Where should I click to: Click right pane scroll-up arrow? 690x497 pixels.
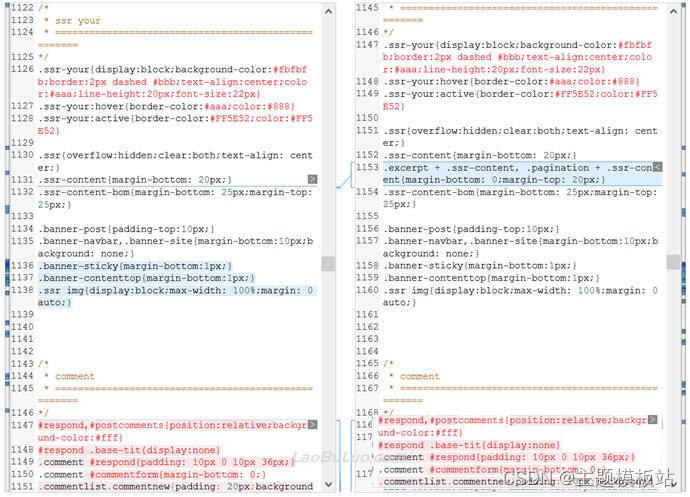pyautogui.click(x=673, y=11)
